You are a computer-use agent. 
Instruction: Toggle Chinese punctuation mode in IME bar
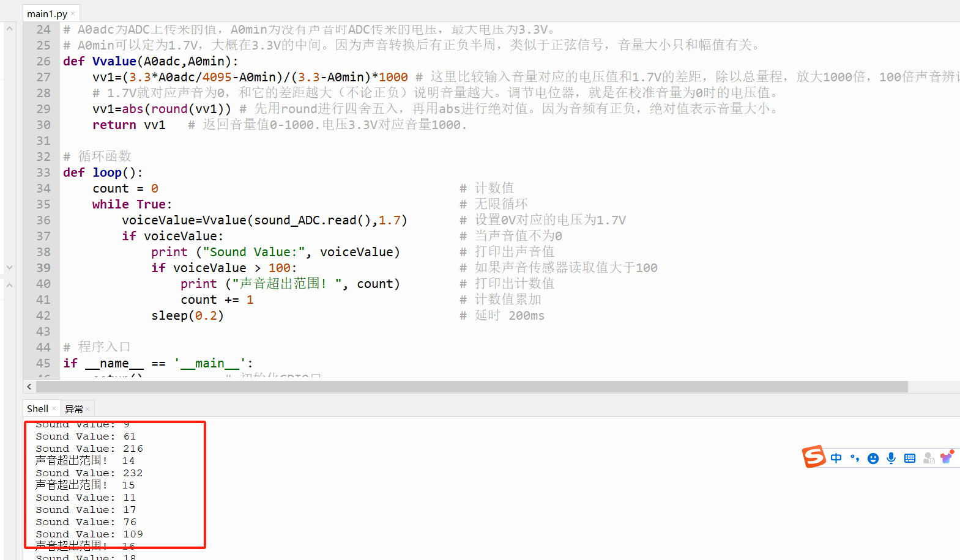coord(855,458)
